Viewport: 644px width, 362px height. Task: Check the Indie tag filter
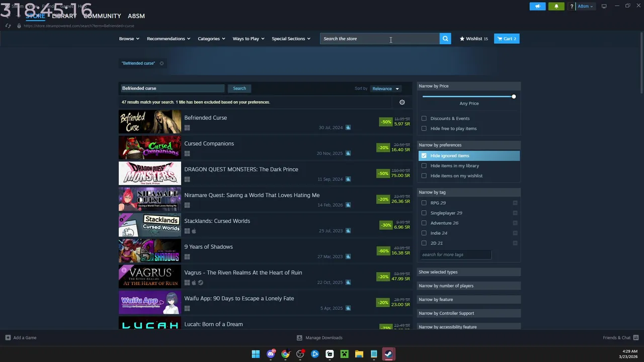tap(424, 233)
